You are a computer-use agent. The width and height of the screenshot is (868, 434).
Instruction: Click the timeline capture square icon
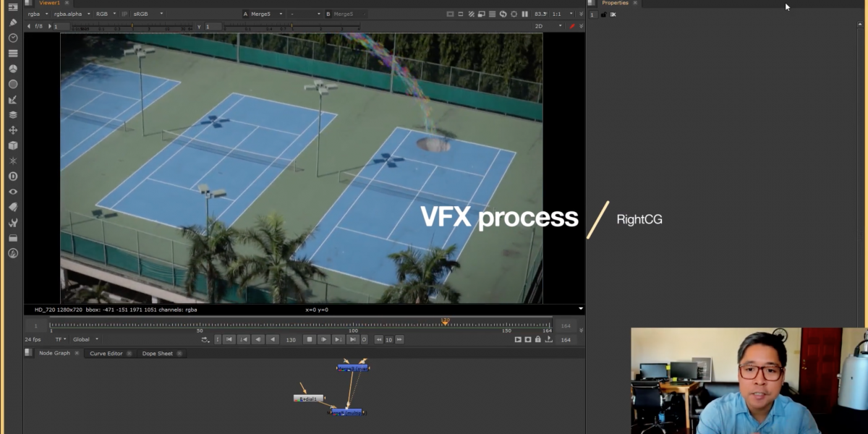coord(528,339)
